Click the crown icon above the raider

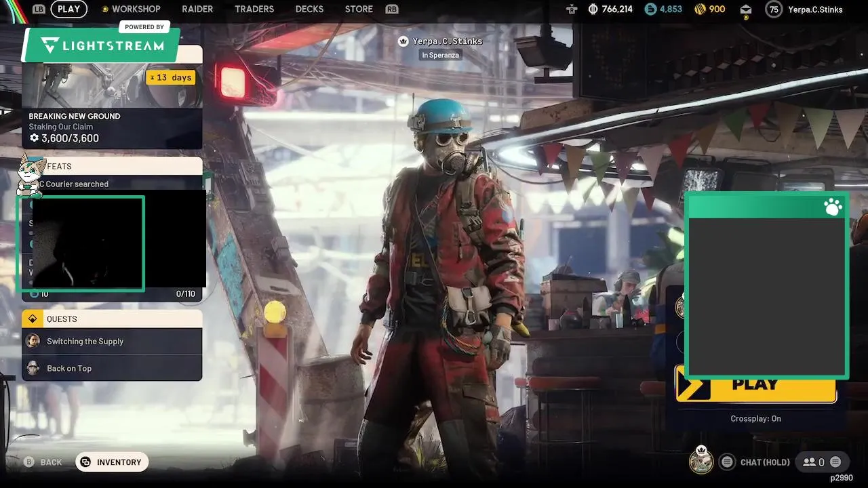tap(403, 41)
